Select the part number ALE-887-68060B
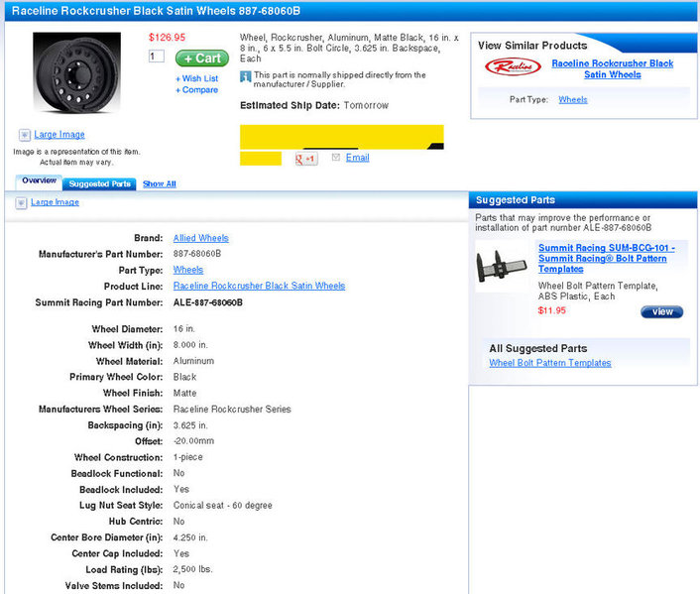Image resolution: width=700 pixels, height=594 pixels. point(208,302)
